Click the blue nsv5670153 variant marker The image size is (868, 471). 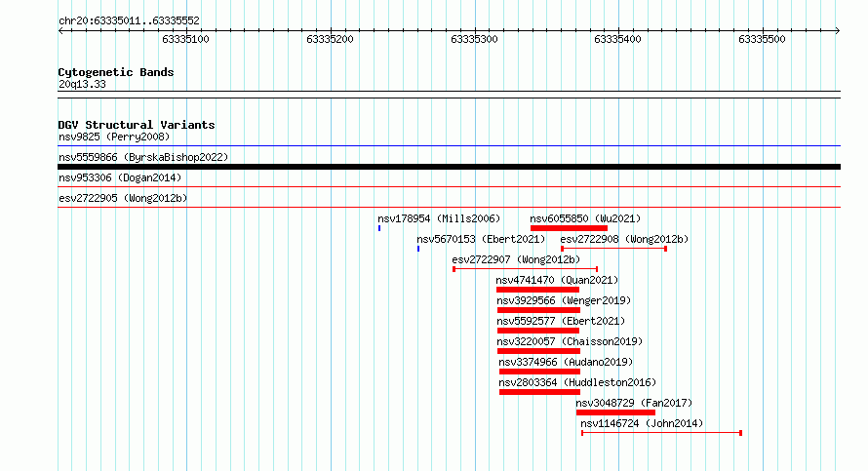(418, 249)
